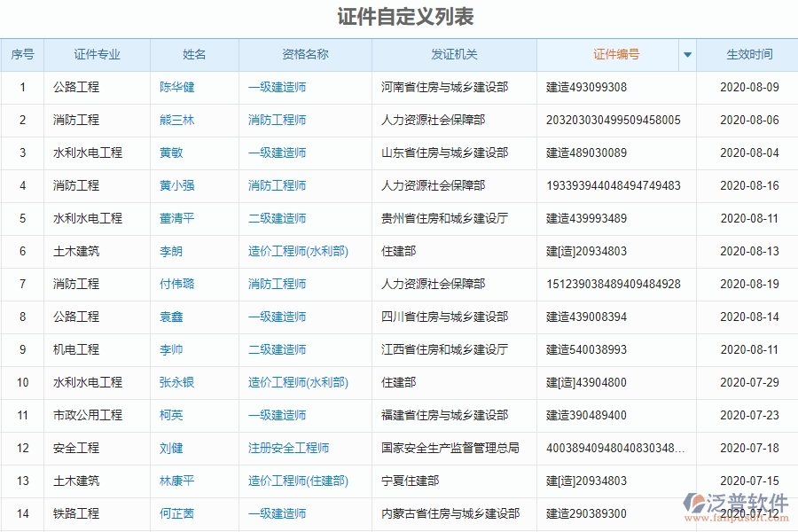Screen dimensions: 798x532
Task: Click the 张永银 name link
Action: (x=176, y=382)
